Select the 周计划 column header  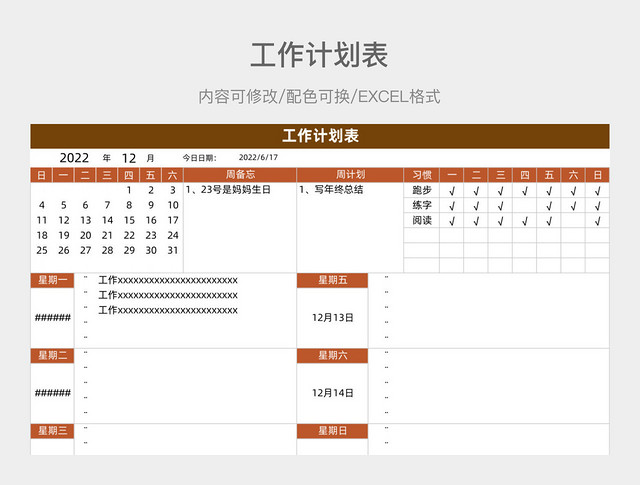tap(350, 175)
